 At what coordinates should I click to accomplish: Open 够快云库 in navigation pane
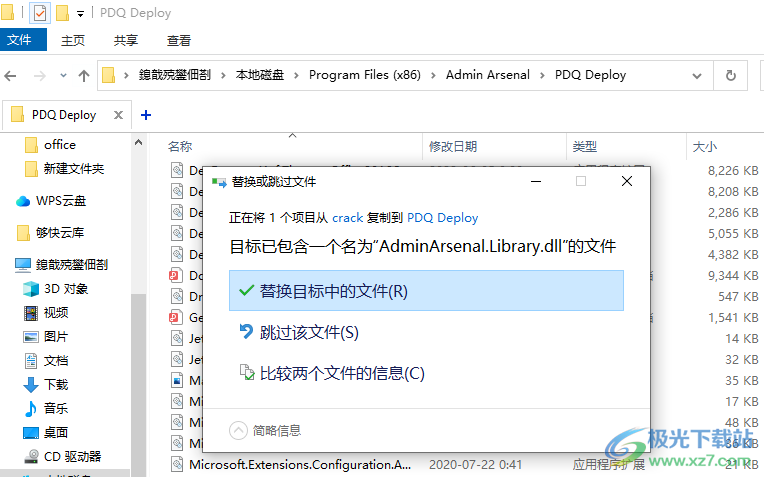[59, 232]
